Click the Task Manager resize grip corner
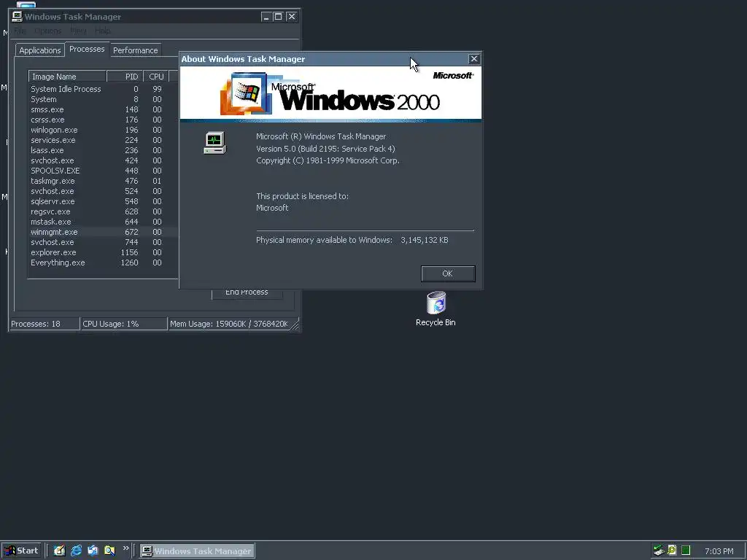 tap(295, 325)
